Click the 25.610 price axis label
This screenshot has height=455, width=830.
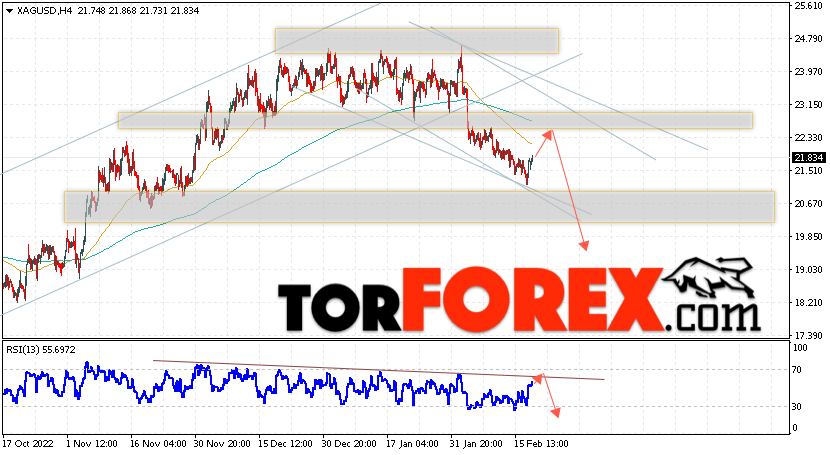[809, 6]
